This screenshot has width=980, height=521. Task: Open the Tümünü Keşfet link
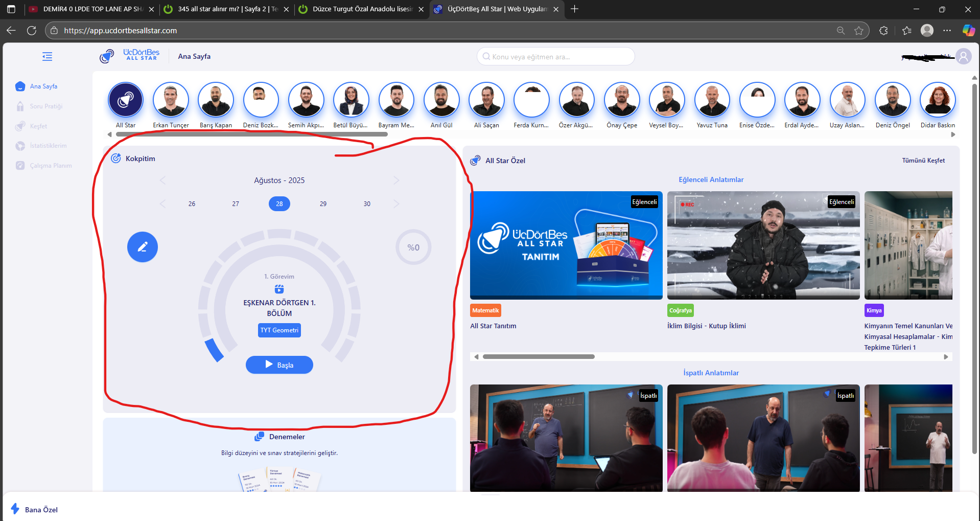tap(923, 161)
